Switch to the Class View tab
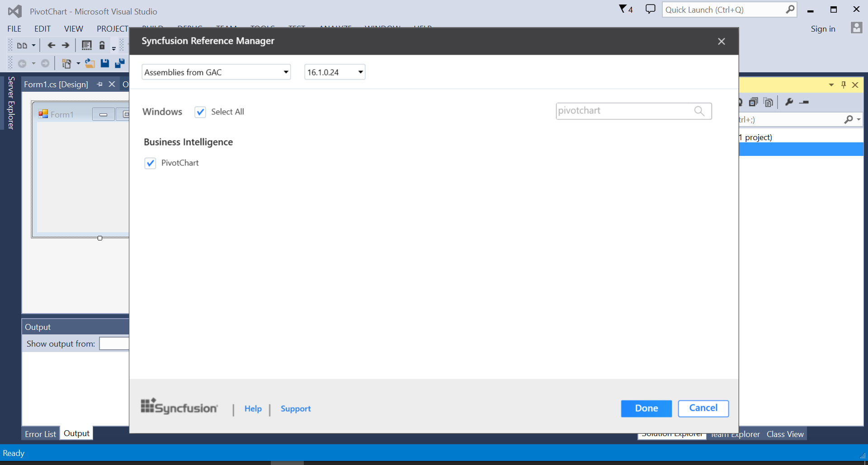Screen dimensions: 868x465 pos(785,434)
